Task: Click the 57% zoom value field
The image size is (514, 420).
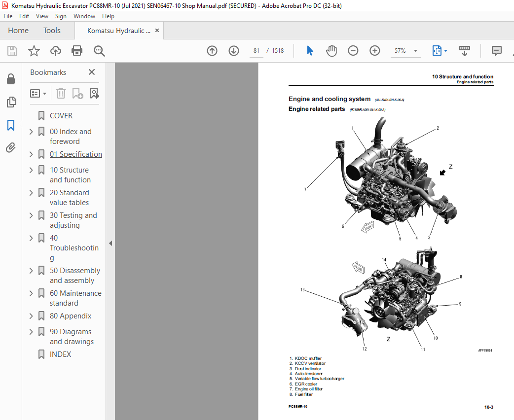Action: coord(400,51)
